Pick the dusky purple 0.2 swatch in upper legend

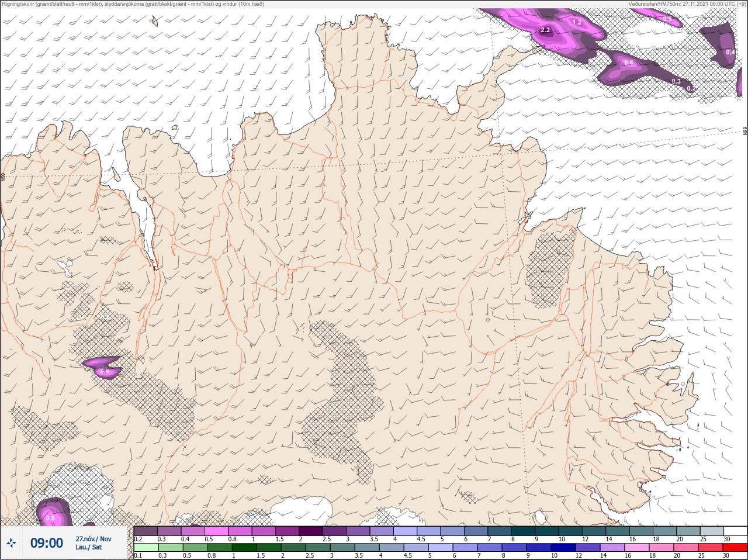(x=146, y=531)
